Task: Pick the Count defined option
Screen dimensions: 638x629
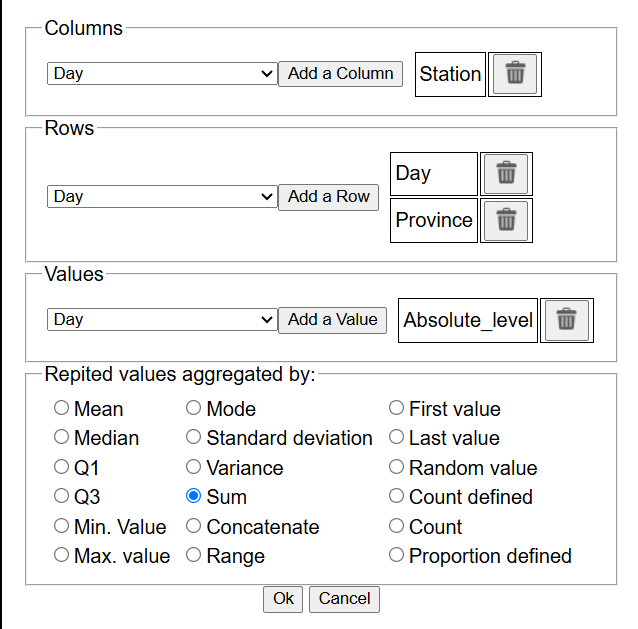Action: [x=397, y=496]
